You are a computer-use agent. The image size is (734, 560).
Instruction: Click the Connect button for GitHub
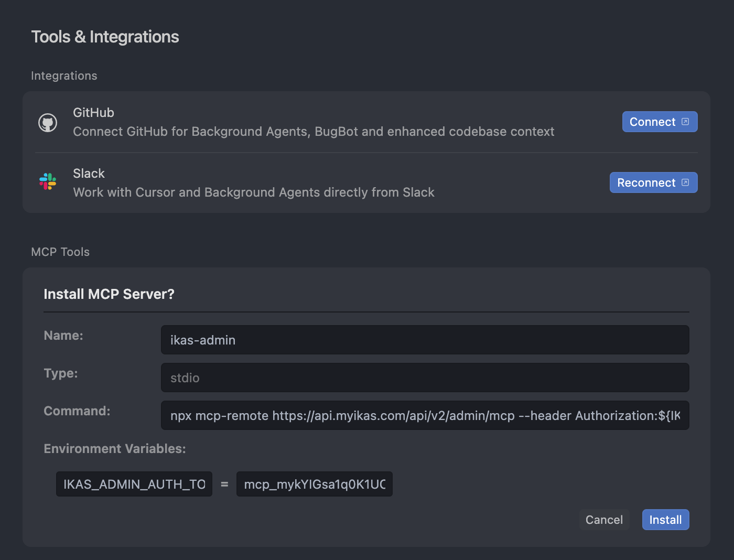[x=660, y=122]
